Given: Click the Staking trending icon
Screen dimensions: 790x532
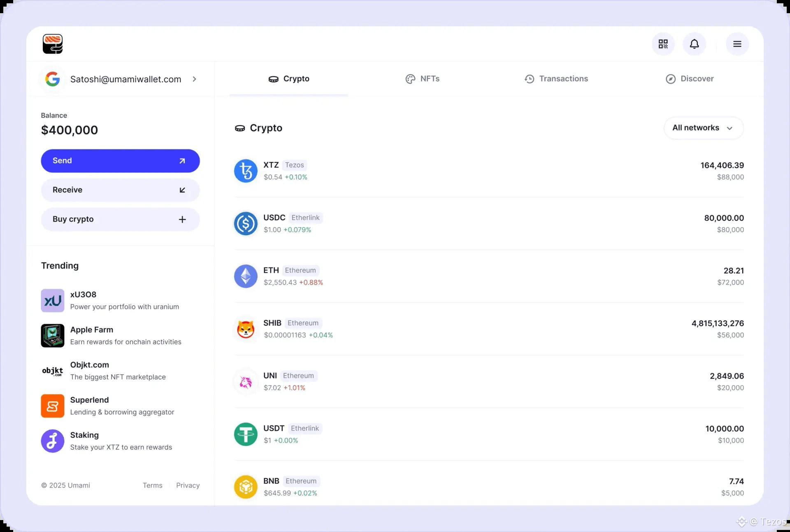Looking at the screenshot, I should (53, 441).
